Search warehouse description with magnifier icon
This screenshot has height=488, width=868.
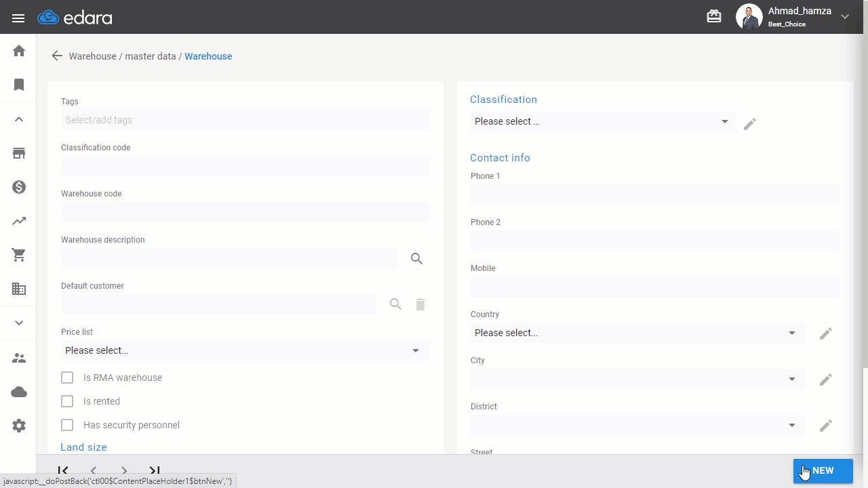pos(417,258)
